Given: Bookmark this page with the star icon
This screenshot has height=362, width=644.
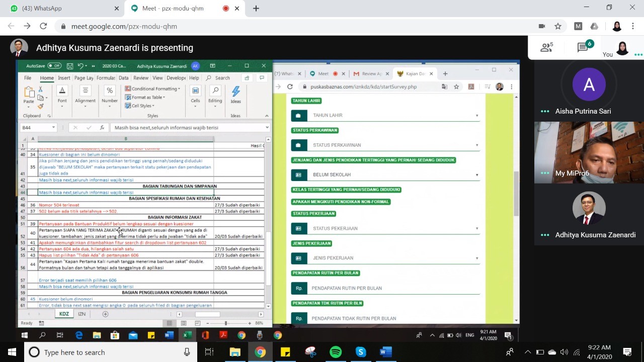Looking at the screenshot, I should point(558,26).
